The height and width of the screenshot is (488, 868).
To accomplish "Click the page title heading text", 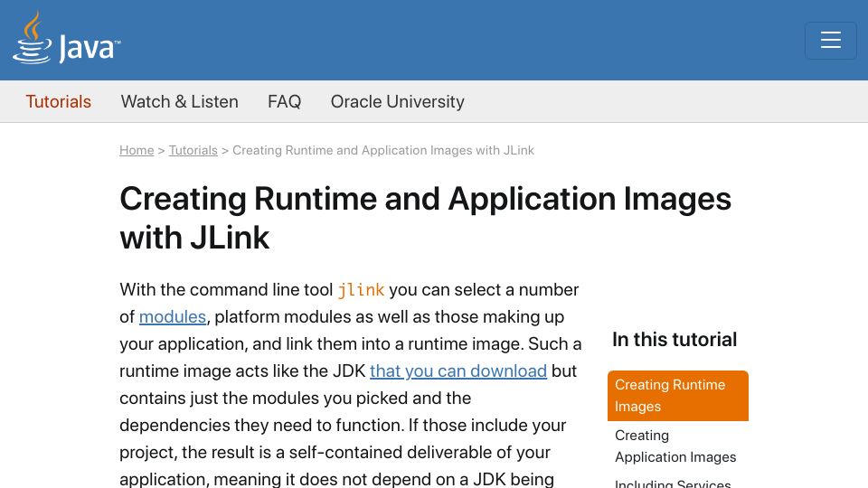I will [425, 218].
